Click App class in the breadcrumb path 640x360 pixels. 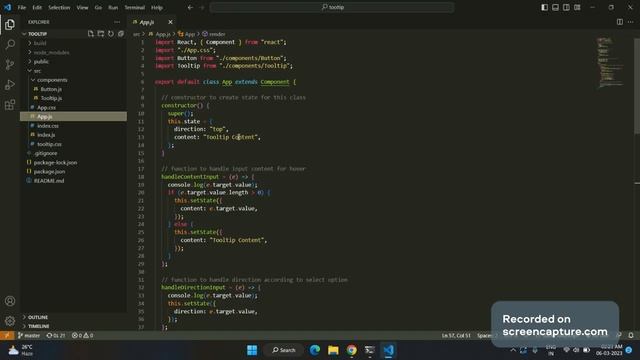pos(187,34)
